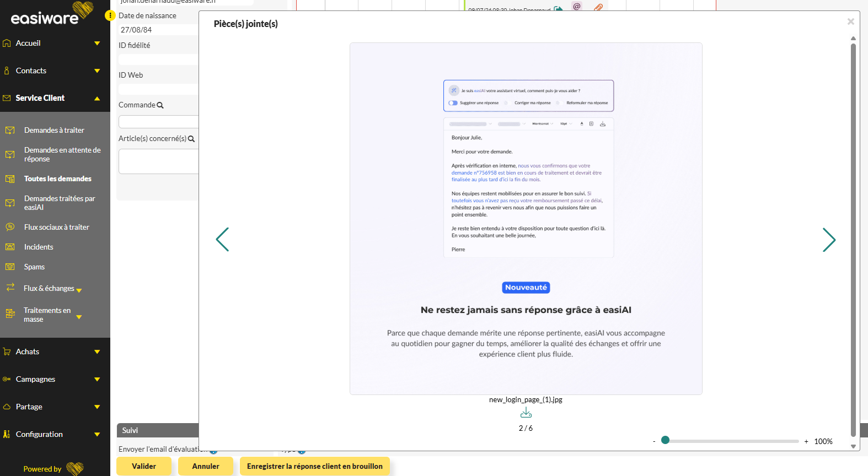Click the Toutes les demandes icon
Image resolution: width=868 pixels, height=476 pixels.
[10, 178]
